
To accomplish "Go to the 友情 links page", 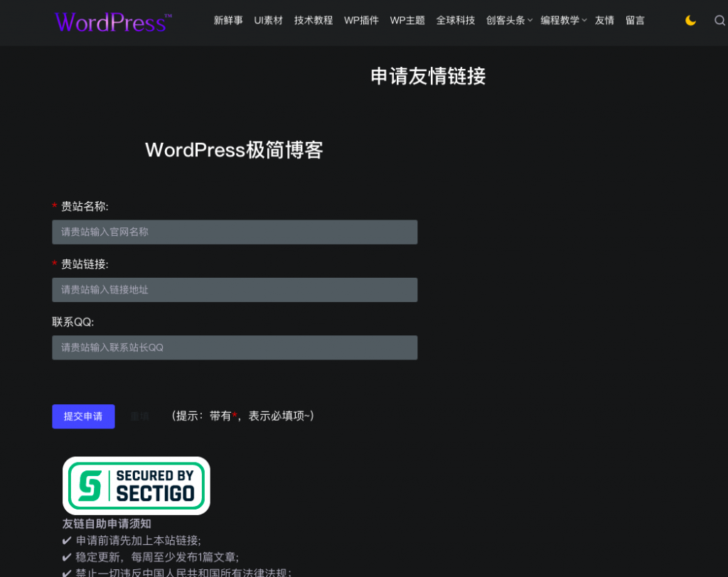I will click(x=604, y=21).
